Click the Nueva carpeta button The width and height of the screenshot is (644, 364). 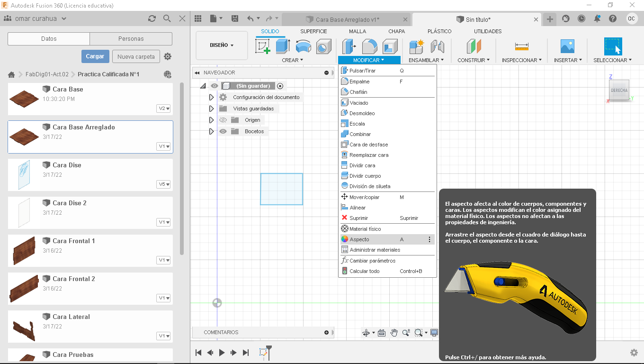[x=136, y=56]
